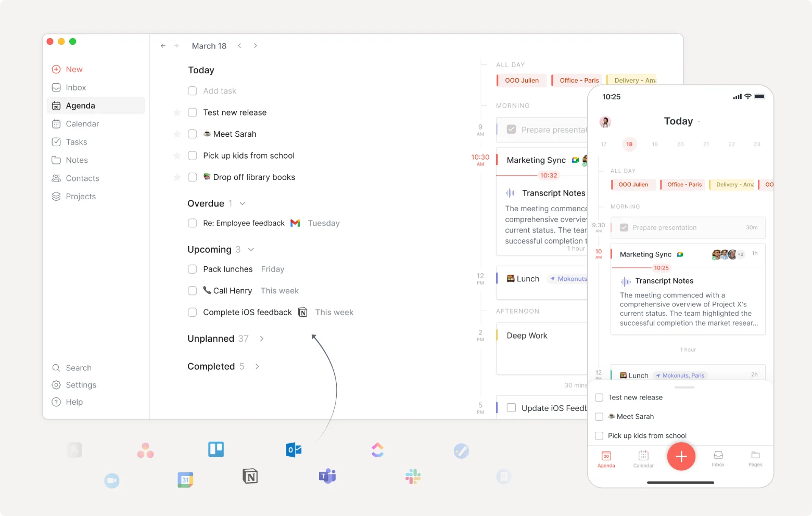812x516 pixels.
Task: Click the Gmail icon next to Employee feedback
Action: pos(295,223)
